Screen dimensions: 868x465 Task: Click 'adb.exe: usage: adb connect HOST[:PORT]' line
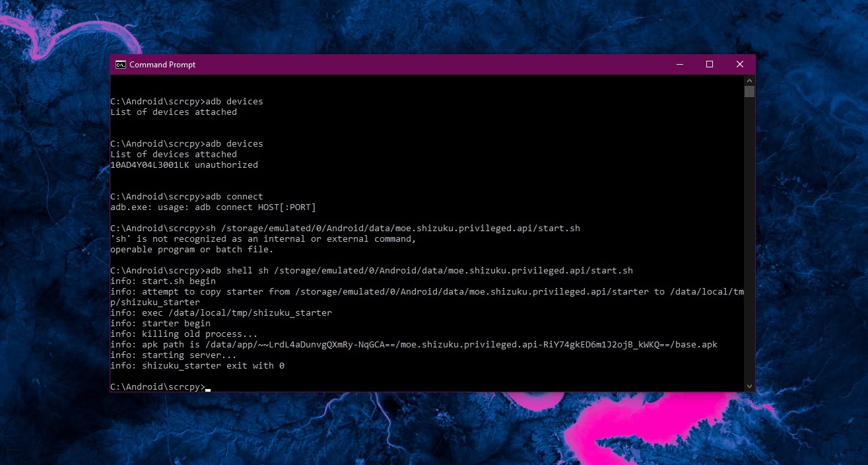click(213, 207)
